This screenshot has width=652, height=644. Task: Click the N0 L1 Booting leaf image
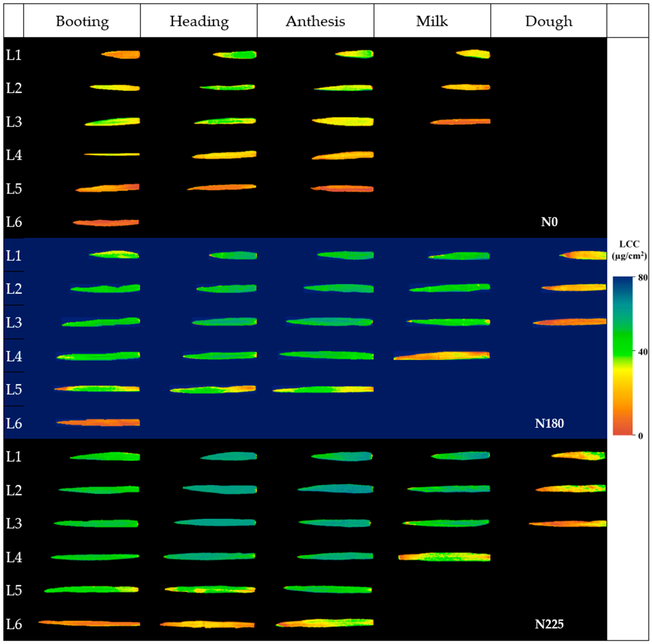(121, 54)
